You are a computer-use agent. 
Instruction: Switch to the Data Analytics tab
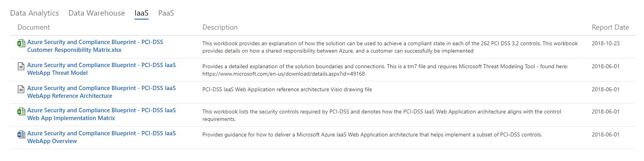click(x=34, y=13)
